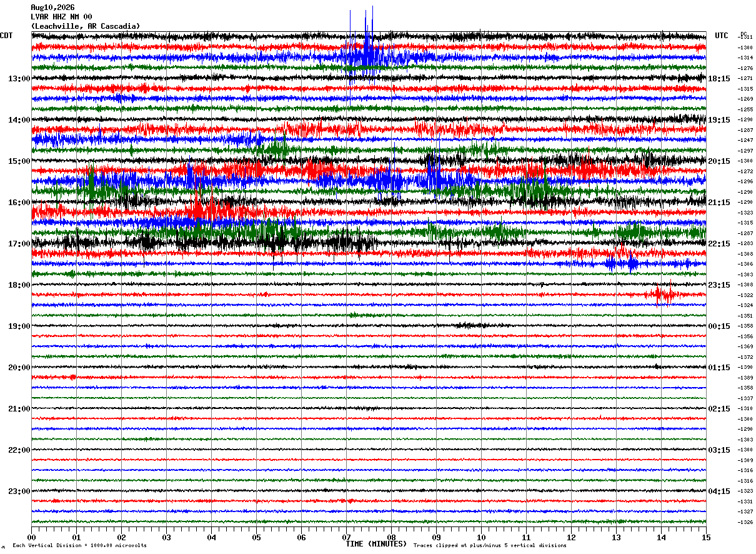Click the 16:00 CDT time label
The image size is (756, 554).
coord(19,203)
